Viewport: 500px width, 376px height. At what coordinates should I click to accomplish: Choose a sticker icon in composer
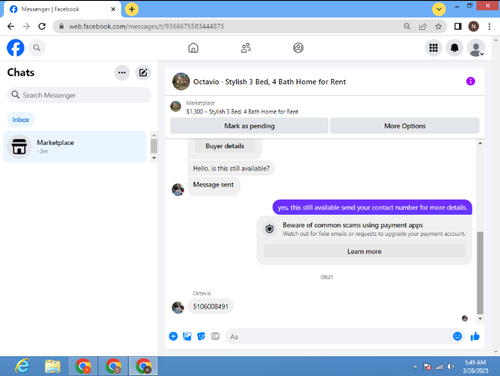(x=201, y=336)
